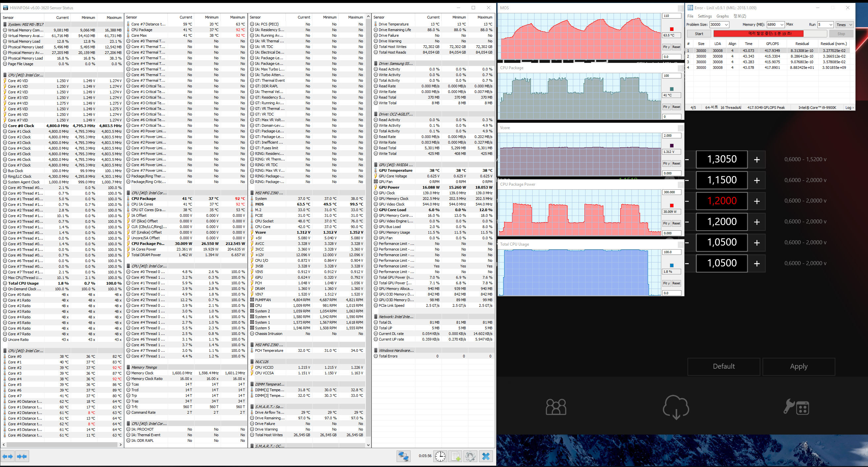Viewport: 868px width, 467px height.
Task: Click the people group icon
Action: (556, 407)
